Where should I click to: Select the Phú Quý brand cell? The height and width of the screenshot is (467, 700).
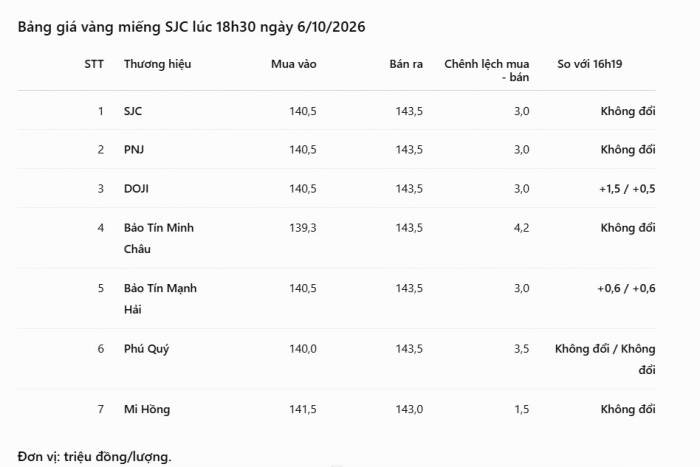click(x=146, y=349)
